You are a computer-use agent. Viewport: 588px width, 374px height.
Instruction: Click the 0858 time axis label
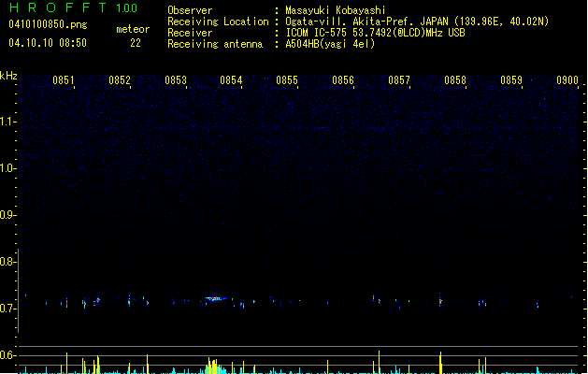point(455,80)
